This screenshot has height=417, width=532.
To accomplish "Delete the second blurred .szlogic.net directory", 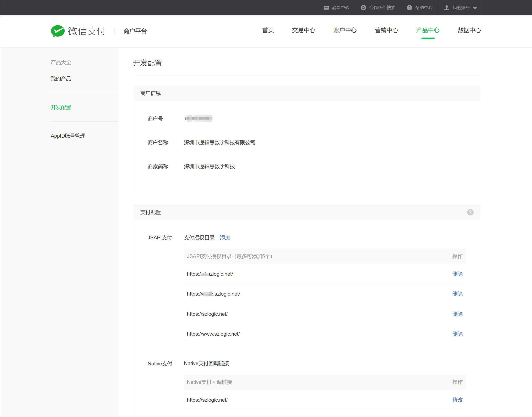I will [x=457, y=294].
